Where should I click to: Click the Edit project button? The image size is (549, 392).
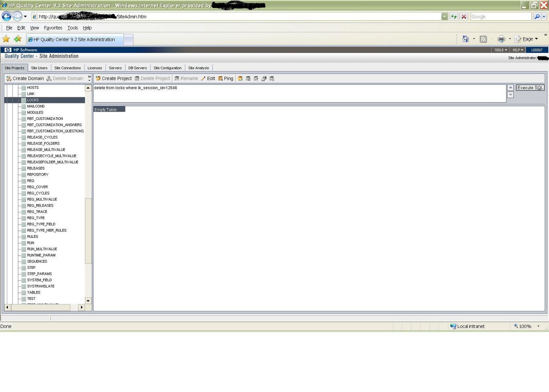[208, 79]
